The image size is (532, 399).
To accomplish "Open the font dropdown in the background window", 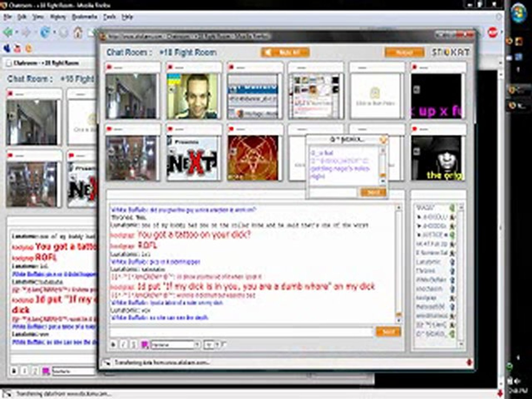I will pyautogui.click(x=75, y=371).
